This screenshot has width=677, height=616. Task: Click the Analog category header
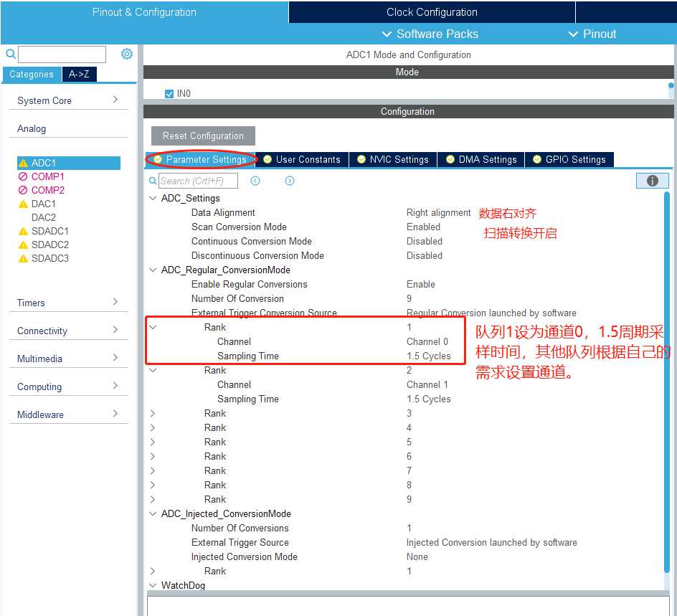pyautogui.click(x=32, y=128)
